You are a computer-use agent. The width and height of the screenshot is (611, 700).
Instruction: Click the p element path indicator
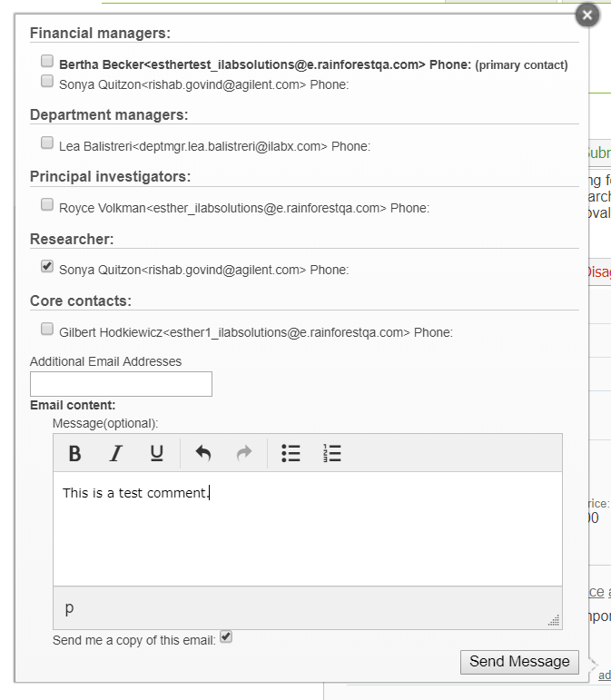pos(70,608)
